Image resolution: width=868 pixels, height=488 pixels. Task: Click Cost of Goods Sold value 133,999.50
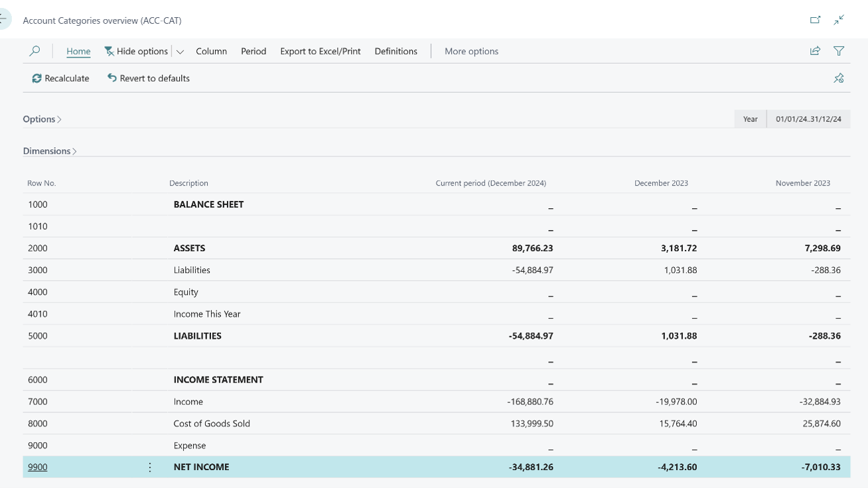[x=532, y=424]
